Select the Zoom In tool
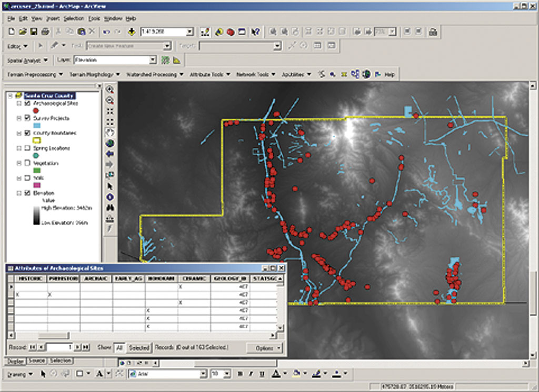The image size is (539, 392). [x=110, y=90]
